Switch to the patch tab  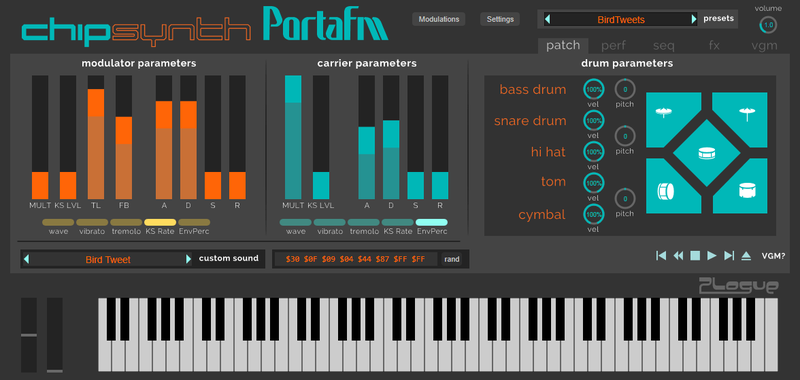[x=563, y=45]
